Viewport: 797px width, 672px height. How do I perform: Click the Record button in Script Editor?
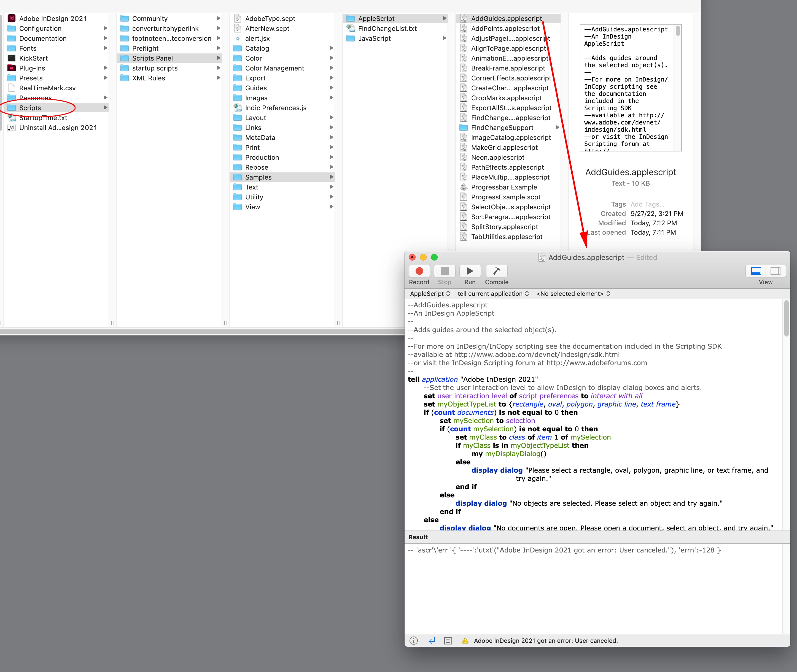click(419, 271)
